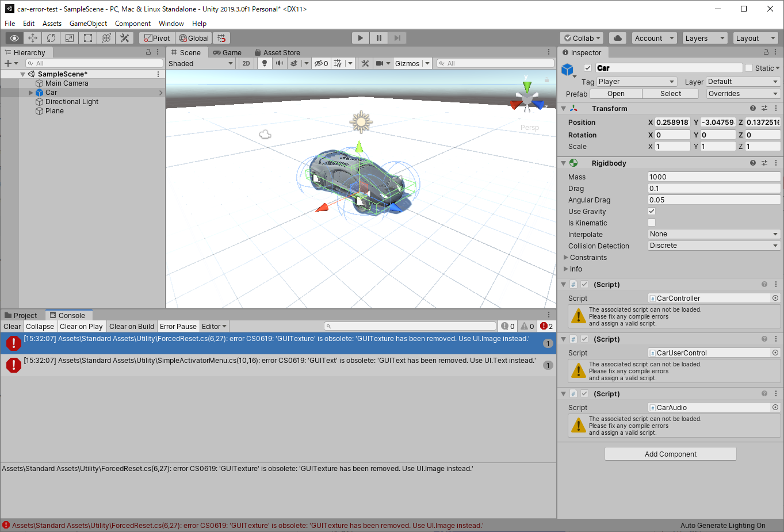Open the GameObject menu
The image size is (784, 532).
pyautogui.click(x=88, y=24)
